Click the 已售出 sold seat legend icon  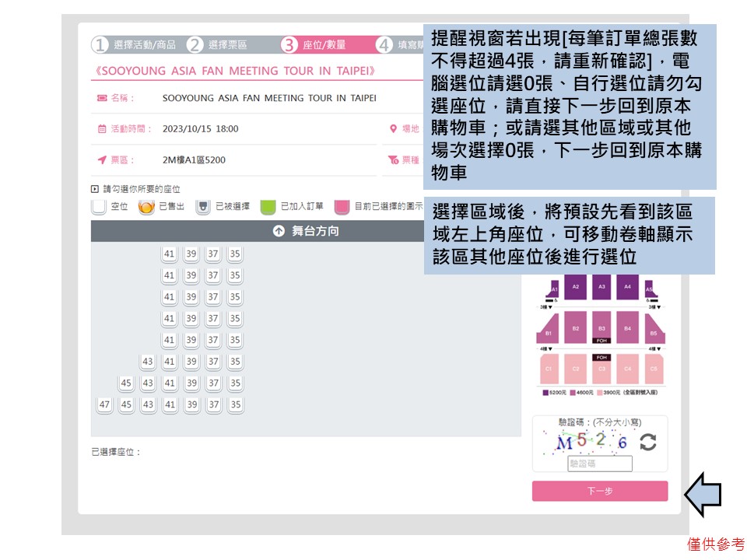146,207
